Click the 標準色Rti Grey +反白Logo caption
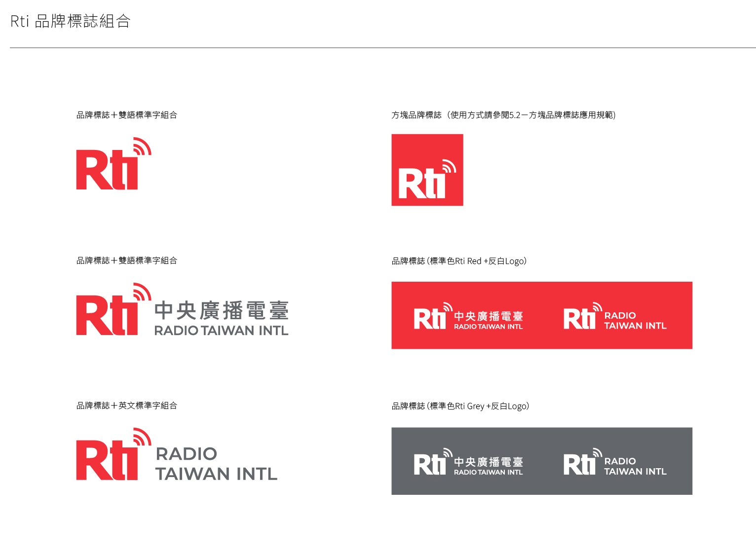Screen dimensions: 756x556 coord(460,406)
